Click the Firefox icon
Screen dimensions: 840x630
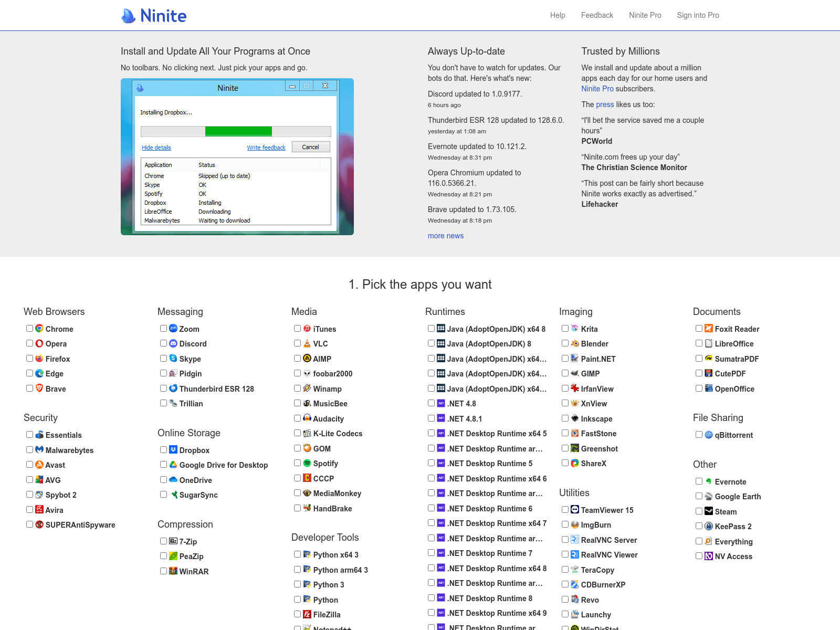39,358
